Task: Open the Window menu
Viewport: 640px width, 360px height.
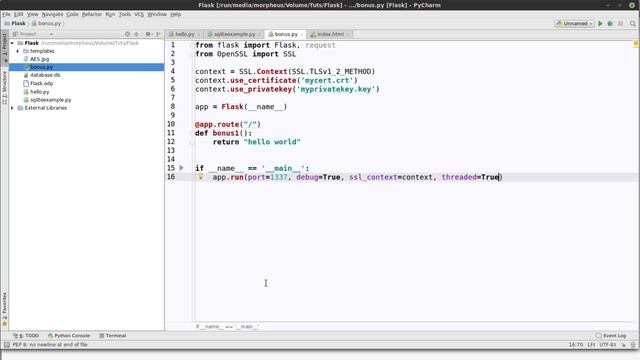Action: pyautogui.click(x=157, y=14)
